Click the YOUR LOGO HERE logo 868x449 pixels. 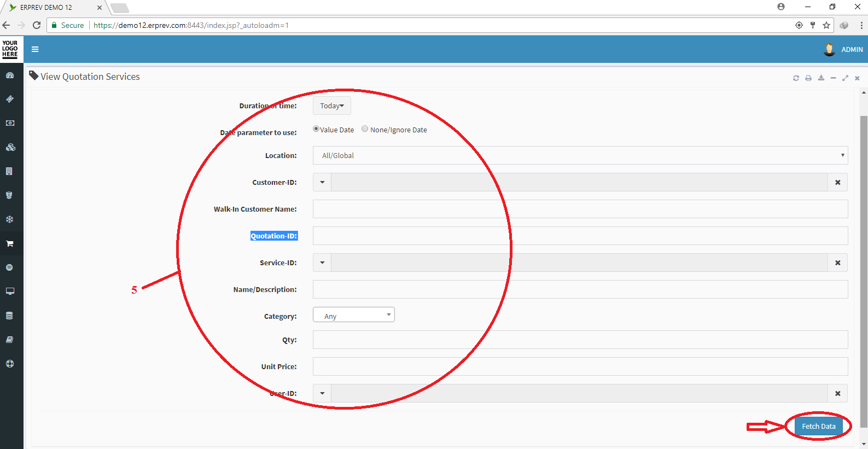point(10,49)
